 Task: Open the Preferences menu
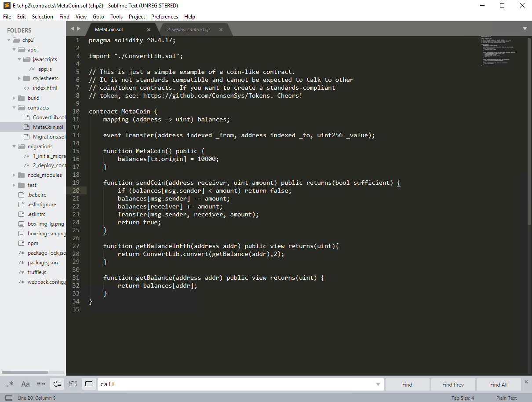[x=165, y=16]
